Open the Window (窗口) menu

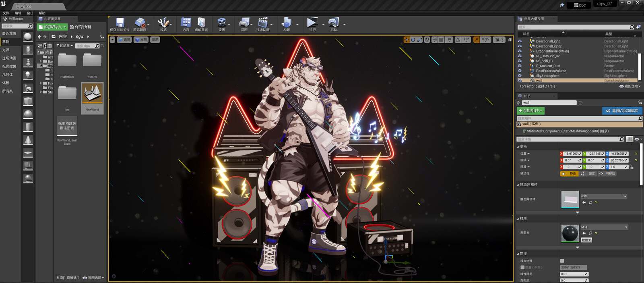pos(30,13)
